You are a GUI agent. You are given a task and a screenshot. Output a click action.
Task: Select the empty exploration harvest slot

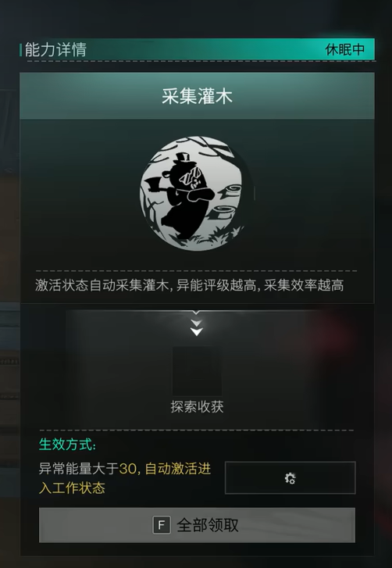[197, 371]
